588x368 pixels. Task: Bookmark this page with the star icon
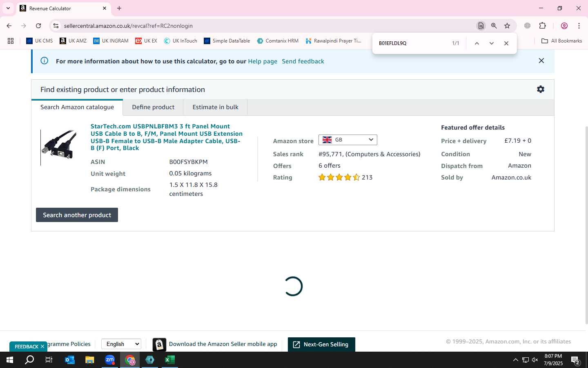tap(507, 26)
